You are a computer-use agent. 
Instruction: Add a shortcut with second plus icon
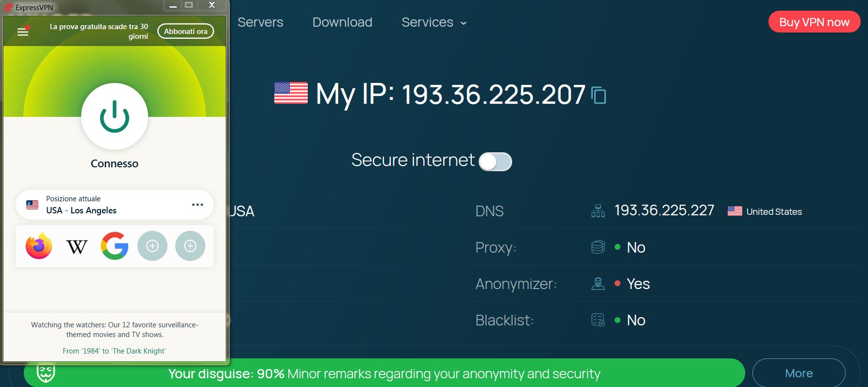pyautogui.click(x=190, y=246)
